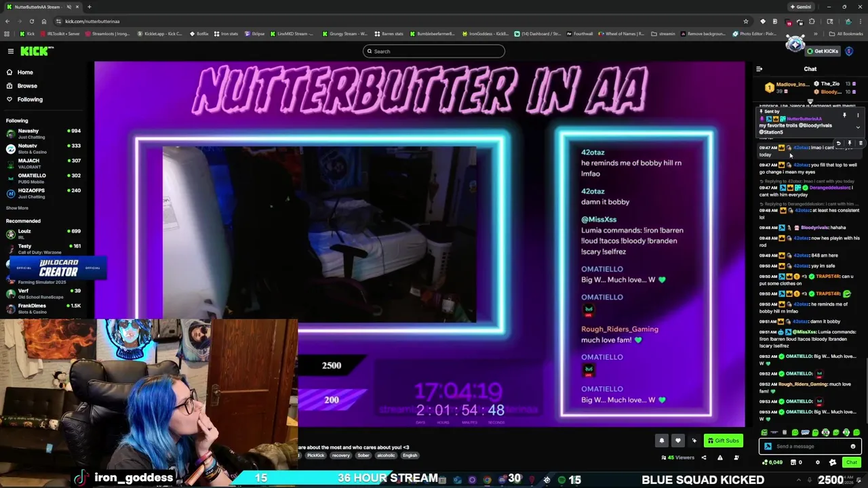Image resolution: width=868 pixels, height=488 pixels.
Task: Open Notustv channel in Following list
Action: (43, 148)
